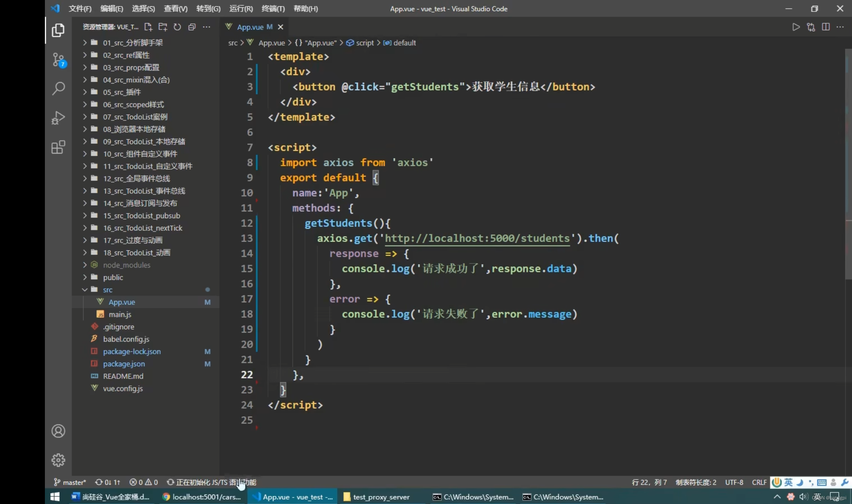Click the editor vertical scrollbar
The height and width of the screenshot is (504, 852).
tap(848, 165)
